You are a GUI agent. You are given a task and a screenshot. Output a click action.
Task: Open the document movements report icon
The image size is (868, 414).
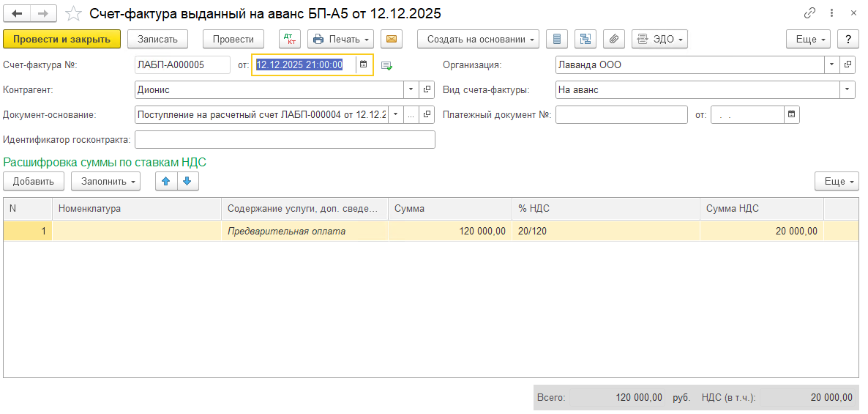point(557,39)
